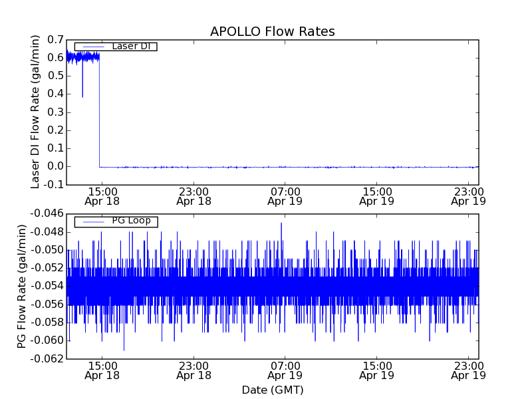Click '15:00 Apr 19' label under bottom plot
The height and width of the screenshot is (399, 532).
tap(376, 371)
